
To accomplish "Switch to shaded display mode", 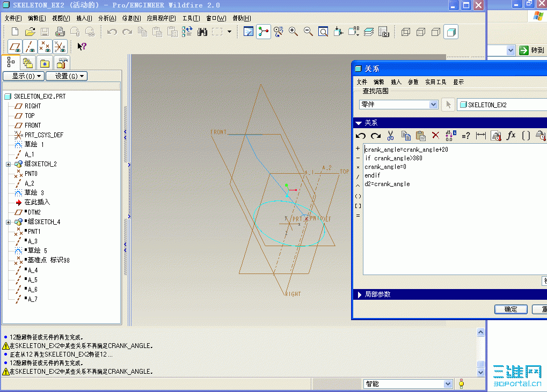I will tap(451, 32).
